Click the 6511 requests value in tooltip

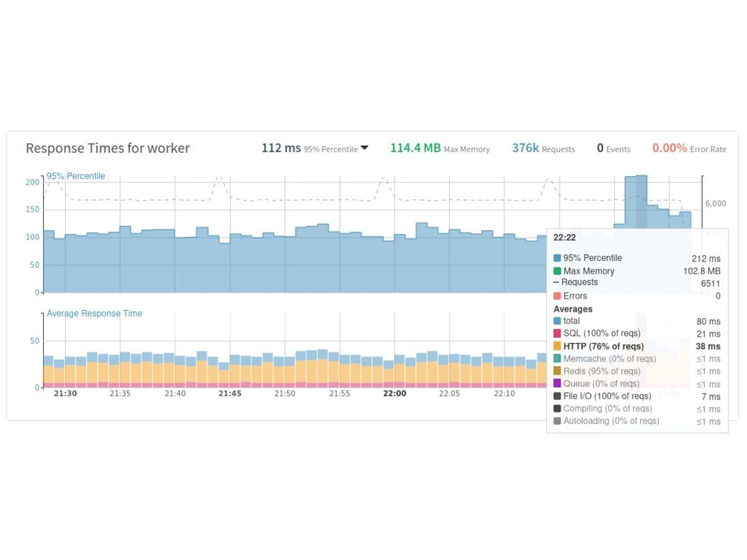pos(711,283)
